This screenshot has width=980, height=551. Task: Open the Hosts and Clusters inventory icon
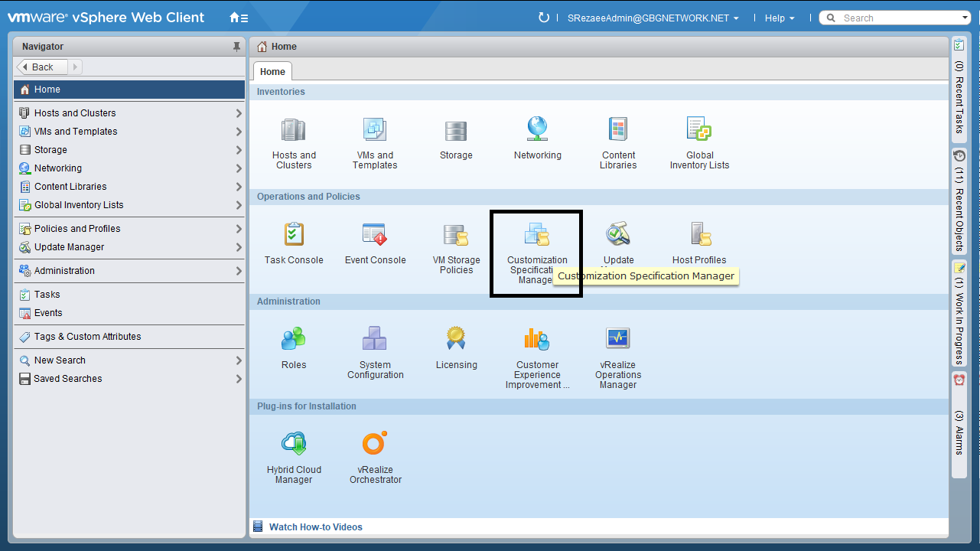point(294,132)
